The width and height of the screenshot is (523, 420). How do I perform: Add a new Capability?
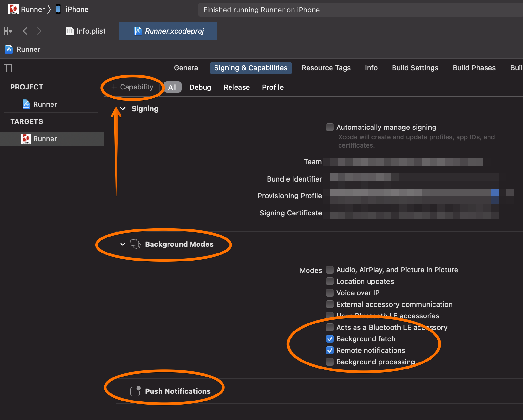pyautogui.click(x=132, y=87)
